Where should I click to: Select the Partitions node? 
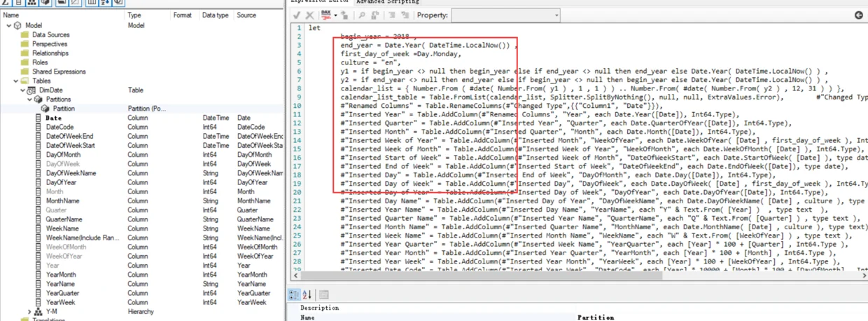59,100
